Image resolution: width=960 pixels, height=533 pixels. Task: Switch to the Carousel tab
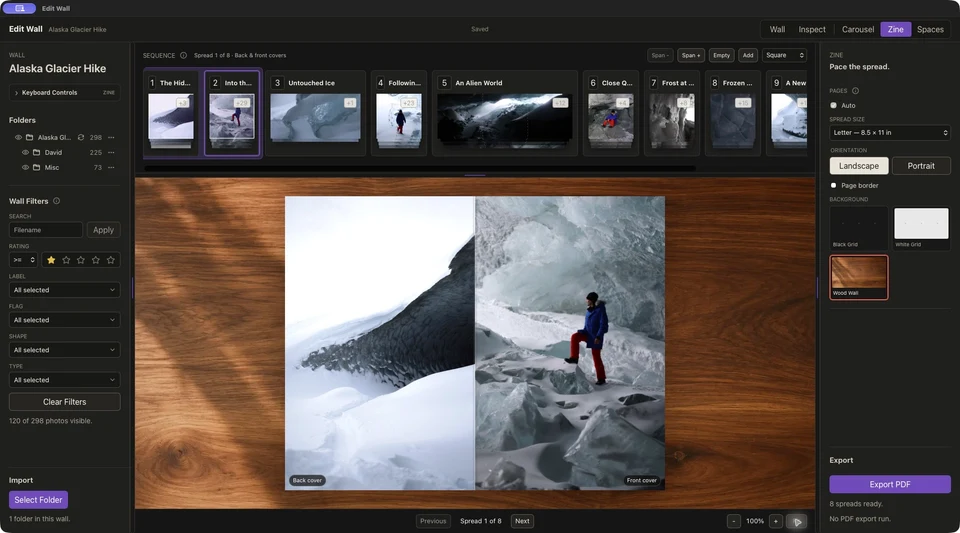pyautogui.click(x=857, y=29)
